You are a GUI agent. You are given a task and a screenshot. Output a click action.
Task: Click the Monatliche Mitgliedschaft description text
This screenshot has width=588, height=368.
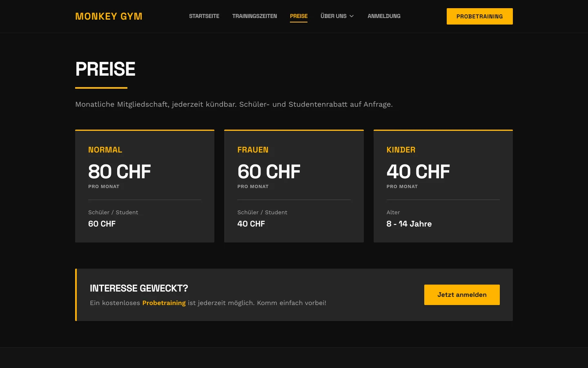coord(234,104)
